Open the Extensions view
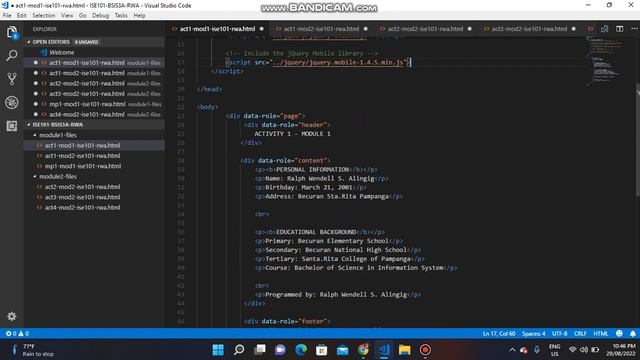 pos(11,126)
